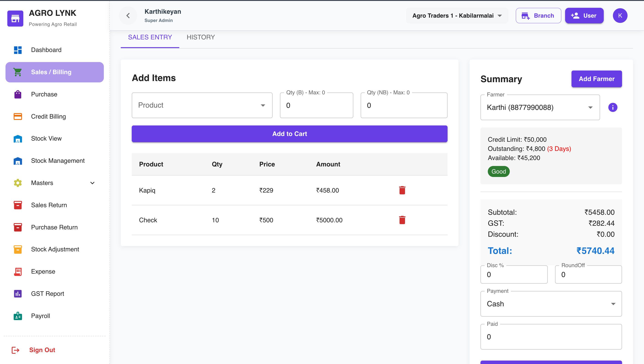The height and width of the screenshot is (364, 644).
Task: Switch to the HISTORY tab
Action: click(201, 37)
